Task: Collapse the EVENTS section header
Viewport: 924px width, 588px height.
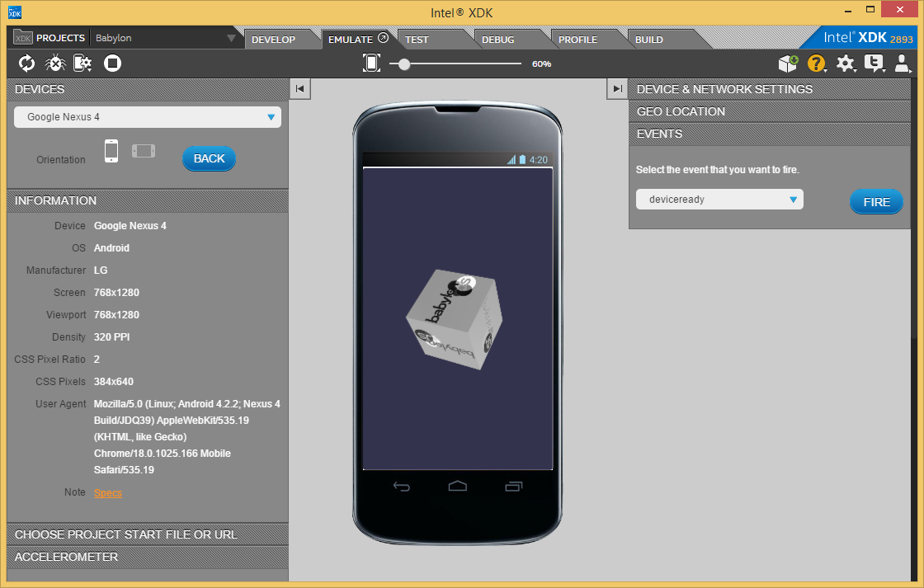Action: pyautogui.click(x=769, y=134)
